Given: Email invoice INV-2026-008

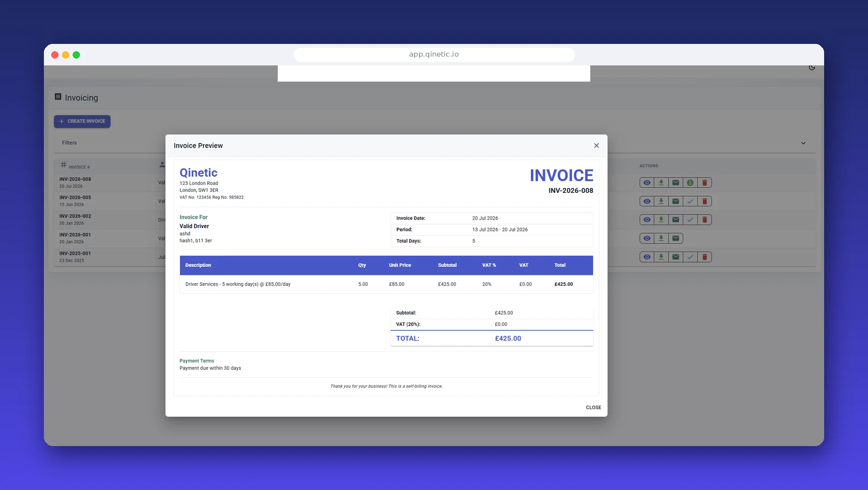Looking at the screenshot, I should [675, 183].
